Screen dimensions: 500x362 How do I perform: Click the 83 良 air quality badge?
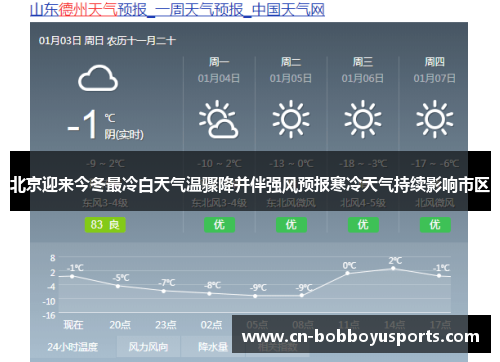[105, 225]
